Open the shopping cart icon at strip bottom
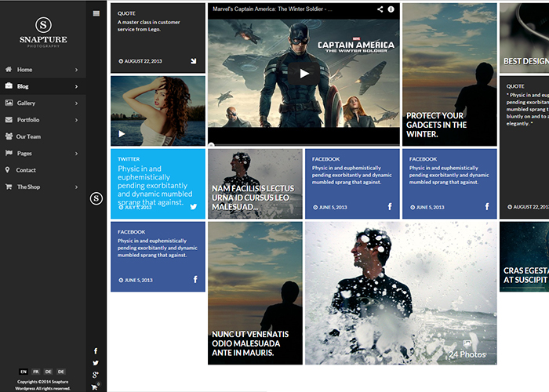This screenshot has width=549, height=392. click(x=95, y=387)
